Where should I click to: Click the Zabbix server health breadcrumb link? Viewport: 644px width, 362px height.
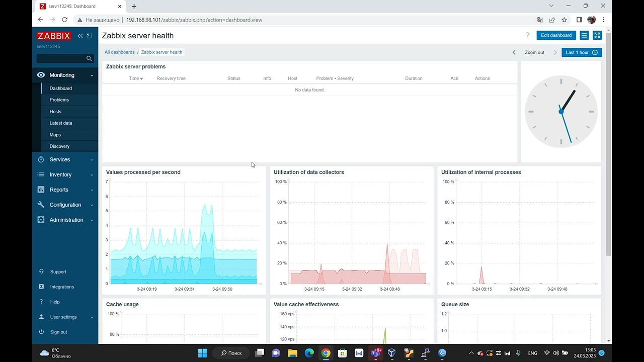point(162,52)
